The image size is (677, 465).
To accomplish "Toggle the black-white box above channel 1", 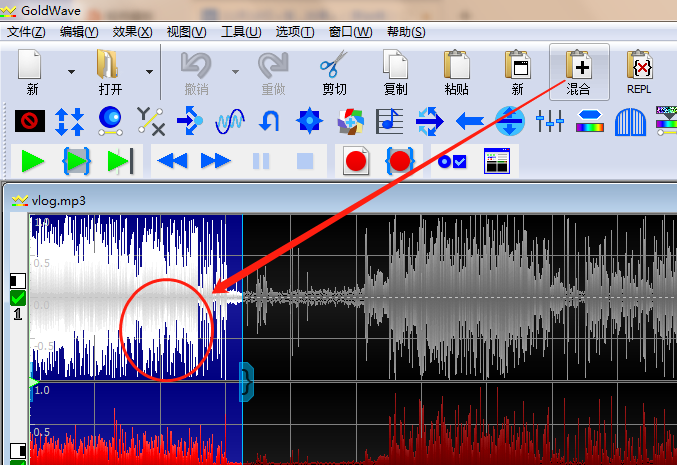I will 17,280.
